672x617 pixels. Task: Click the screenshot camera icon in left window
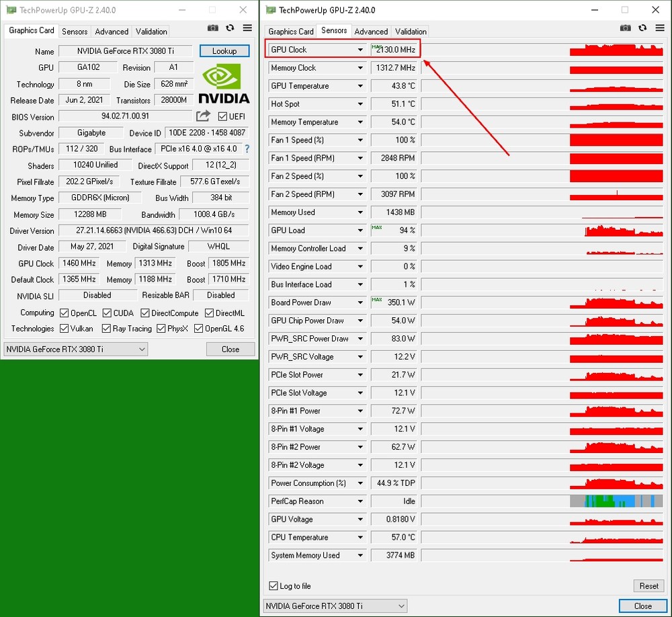[x=213, y=28]
